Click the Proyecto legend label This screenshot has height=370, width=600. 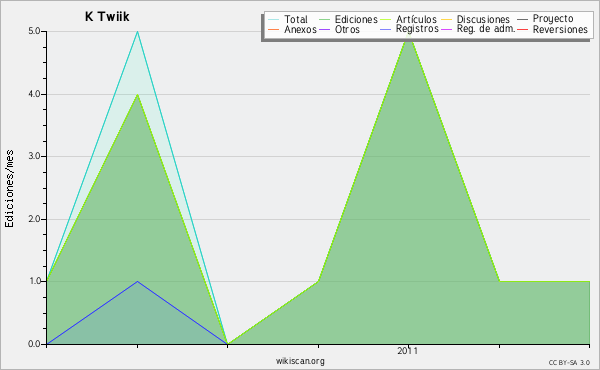pos(553,19)
